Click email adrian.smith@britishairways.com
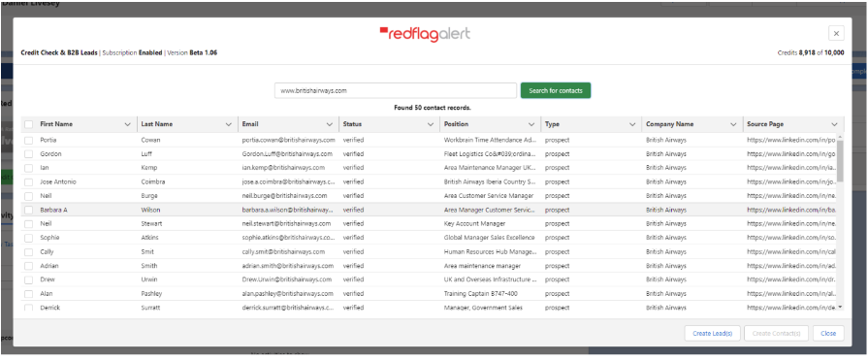Viewport: 868px width, 361px height. (288, 266)
